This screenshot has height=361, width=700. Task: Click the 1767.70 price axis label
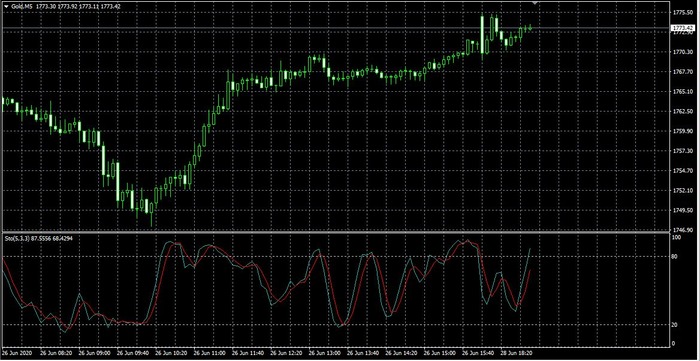tap(683, 72)
